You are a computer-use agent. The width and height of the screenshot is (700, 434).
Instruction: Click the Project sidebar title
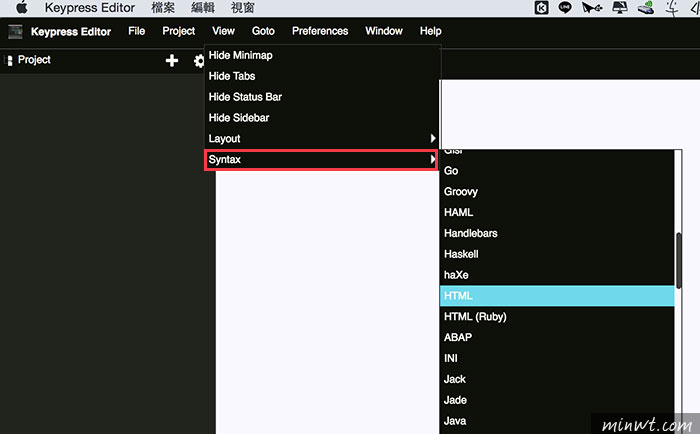pos(34,60)
